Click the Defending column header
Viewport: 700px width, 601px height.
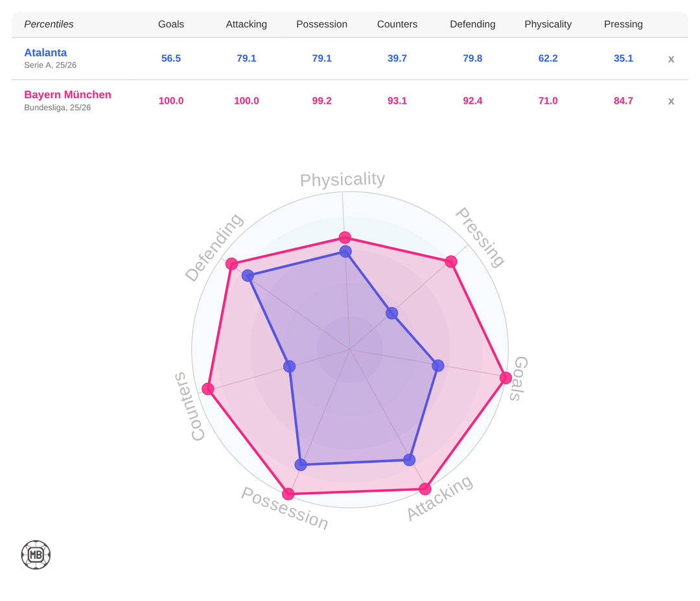472,24
